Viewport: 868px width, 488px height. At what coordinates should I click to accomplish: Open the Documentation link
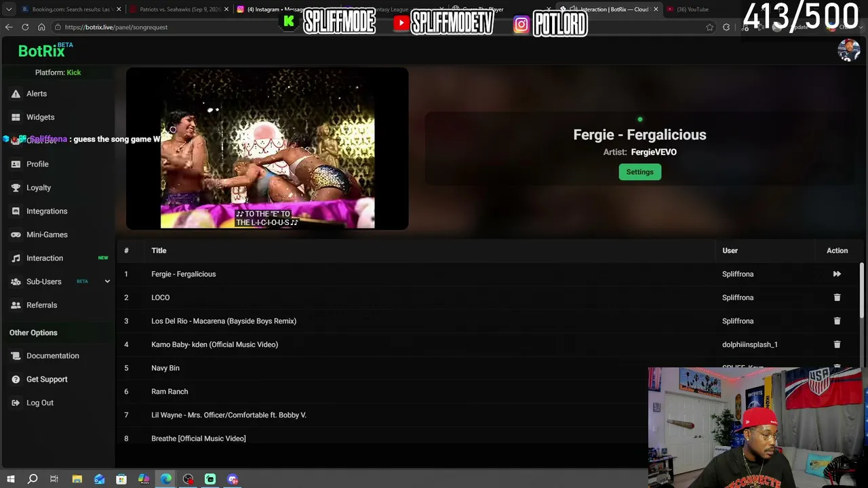pos(52,356)
